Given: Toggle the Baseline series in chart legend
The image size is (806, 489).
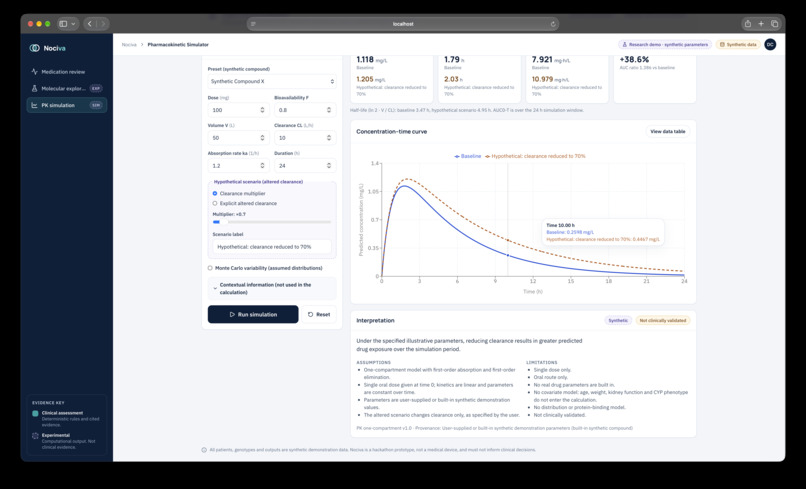Looking at the screenshot, I should (468, 156).
